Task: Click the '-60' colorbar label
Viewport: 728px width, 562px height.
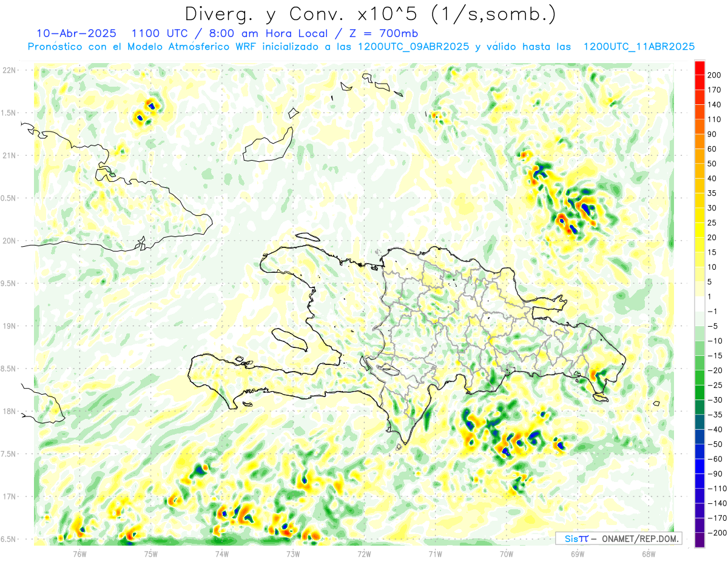Action: coord(715,458)
